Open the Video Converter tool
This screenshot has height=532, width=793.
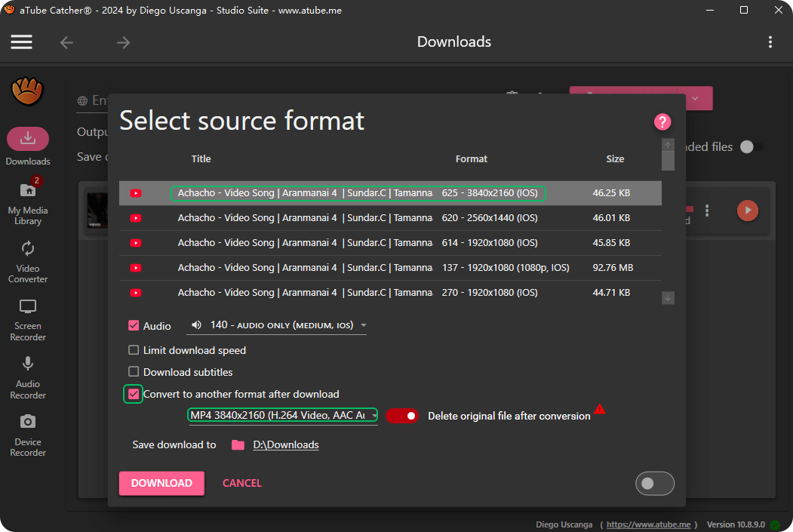click(28, 262)
